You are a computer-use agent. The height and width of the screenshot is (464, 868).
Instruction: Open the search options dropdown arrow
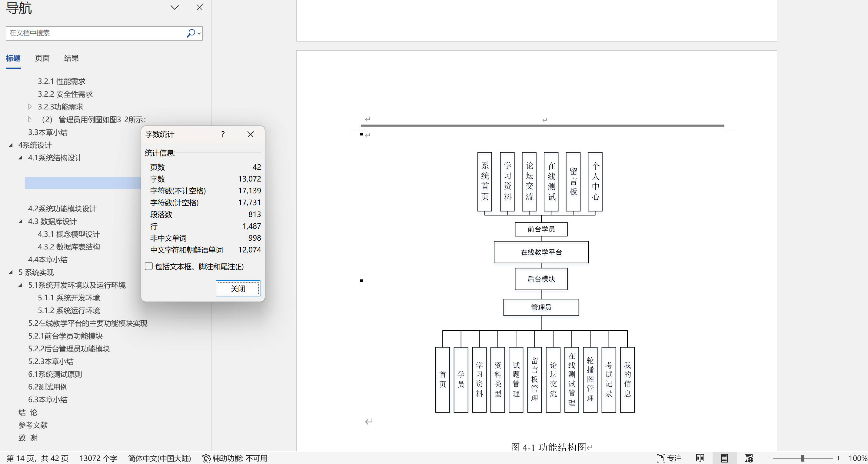[x=199, y=33]
